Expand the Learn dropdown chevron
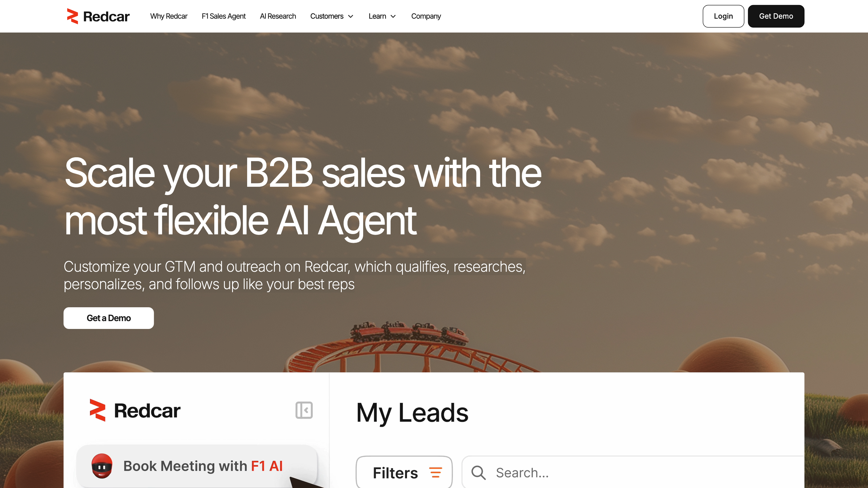The image size is (868, 488). point(393,16)
